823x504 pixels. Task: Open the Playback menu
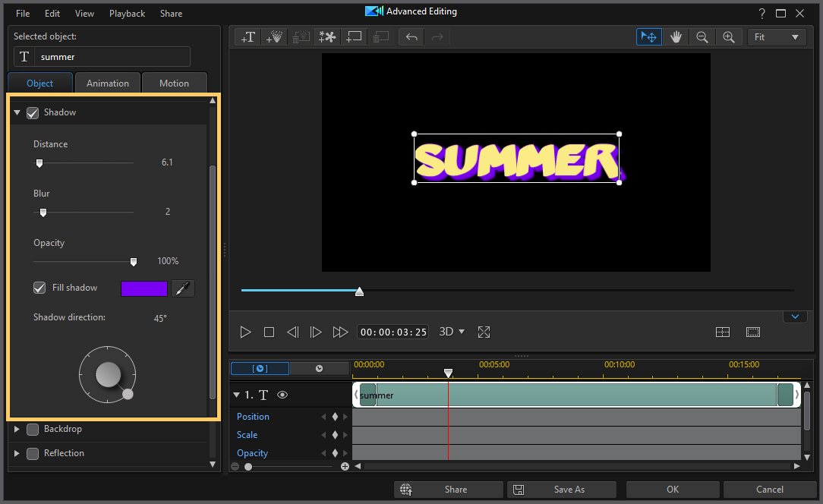[x=127, y=13]
